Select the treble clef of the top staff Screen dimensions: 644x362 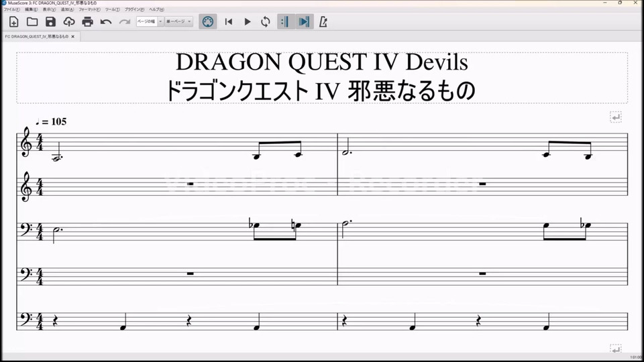tap(26, 142)
